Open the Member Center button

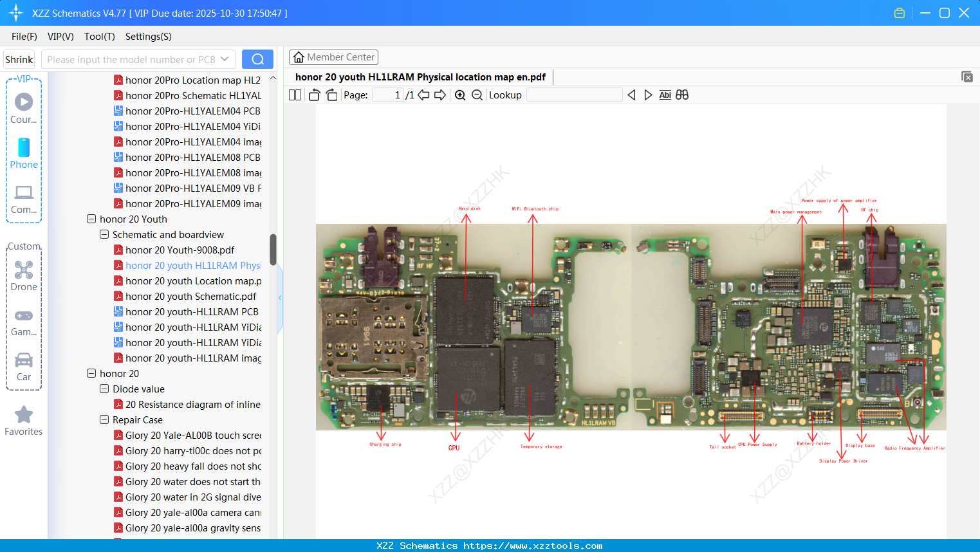pos(333,57)
